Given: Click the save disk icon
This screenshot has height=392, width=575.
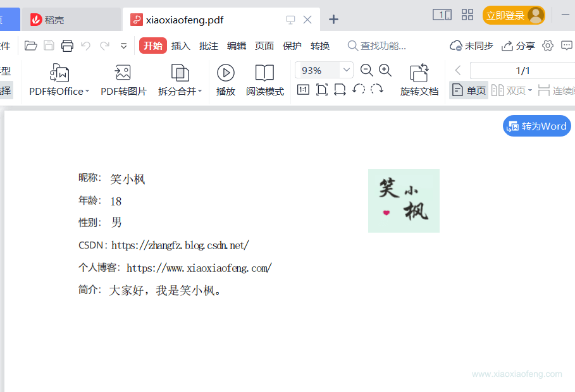Looking at the screenshot, I should point(49,46).
